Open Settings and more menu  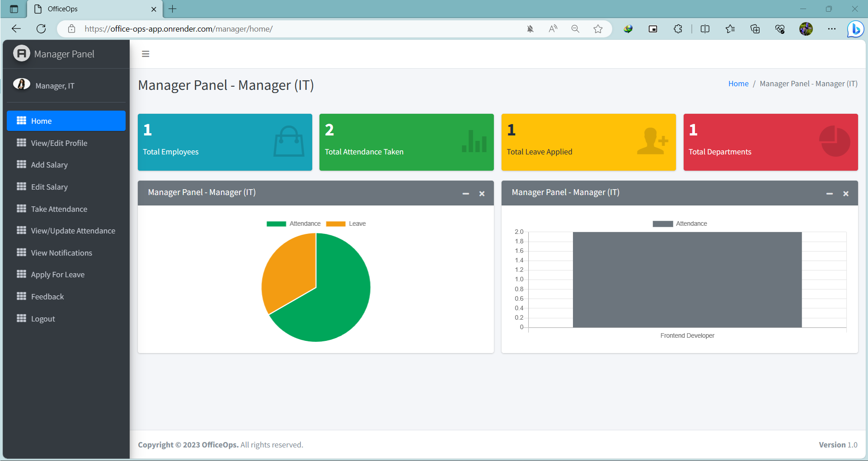click(832, 29)
